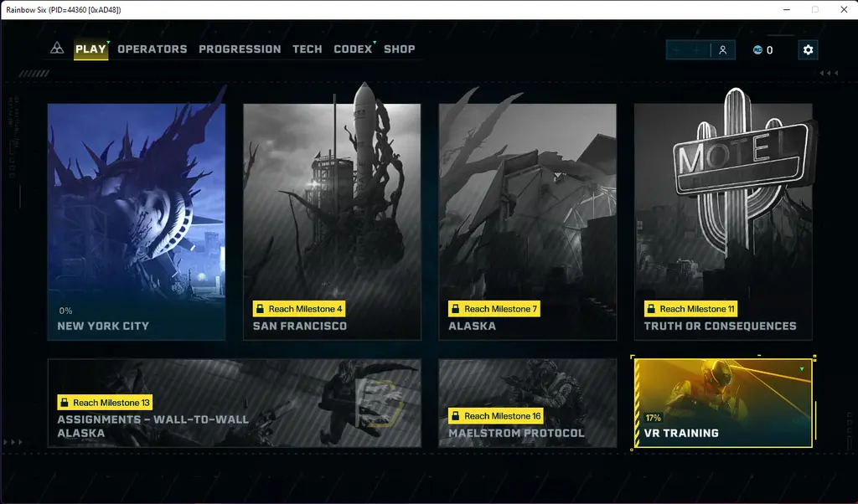Open settings with the gear icon

point(808,50)
